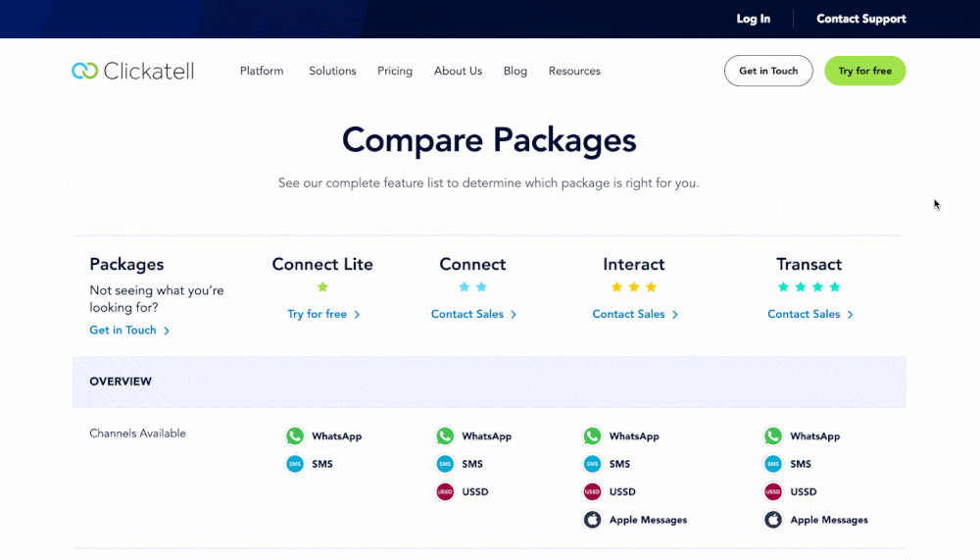
Task: Click SMS icon in Transact column
Action: pyautogui.click(x=773, y=464)
